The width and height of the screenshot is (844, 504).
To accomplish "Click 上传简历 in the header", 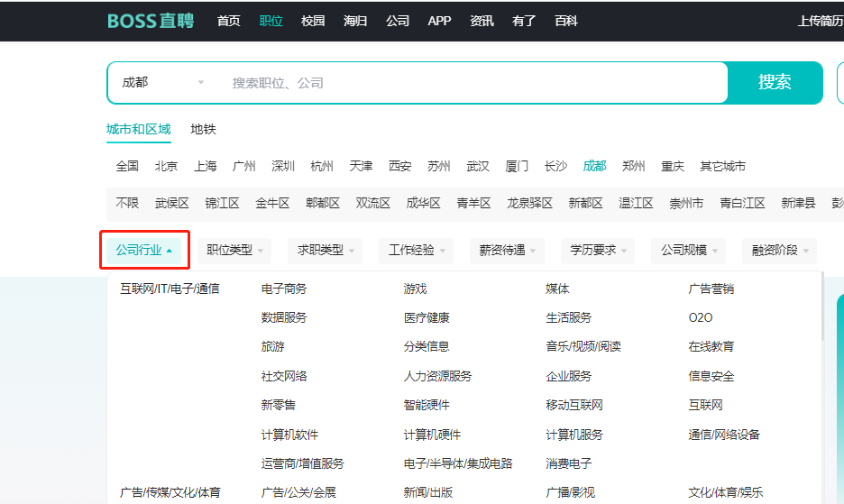I will [821, 21].
